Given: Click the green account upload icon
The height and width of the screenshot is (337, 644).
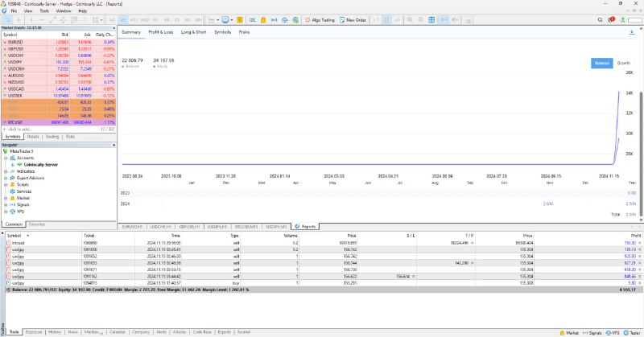Looking at the screenshot, I should tap(622, 19).
